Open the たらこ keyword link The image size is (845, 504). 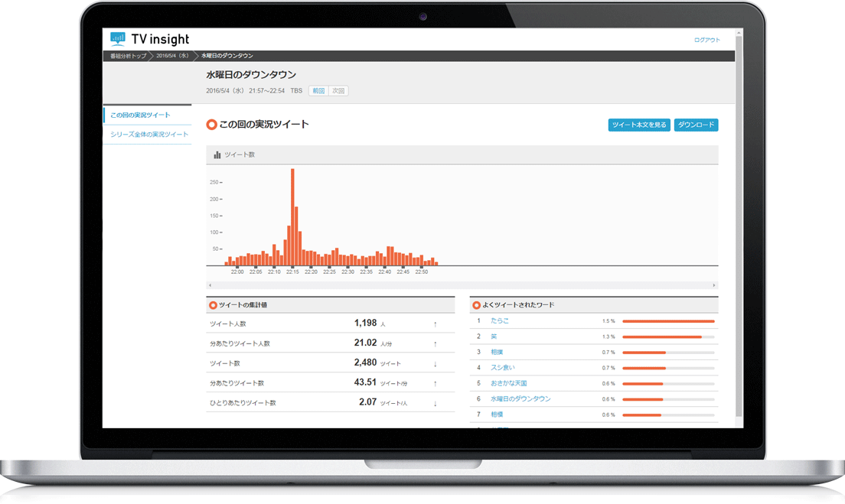(x=500, y=321)
